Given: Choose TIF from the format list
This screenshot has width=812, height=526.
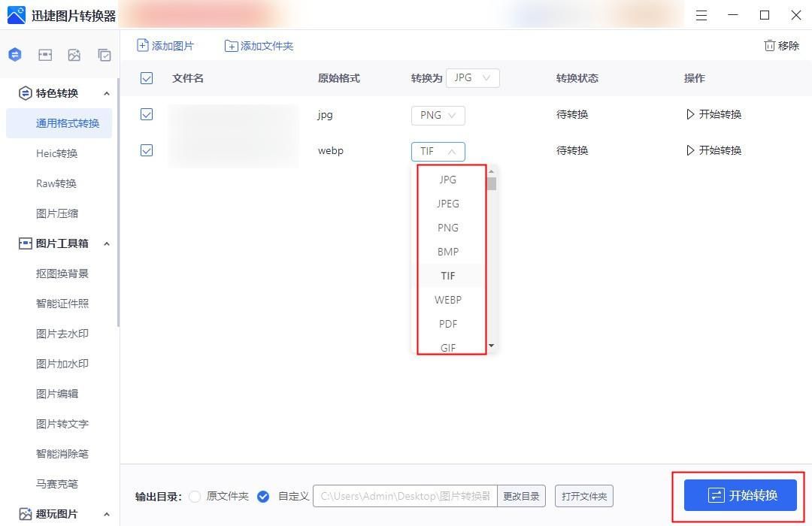Looking at the screenshot, I should [x=448, y=276].
